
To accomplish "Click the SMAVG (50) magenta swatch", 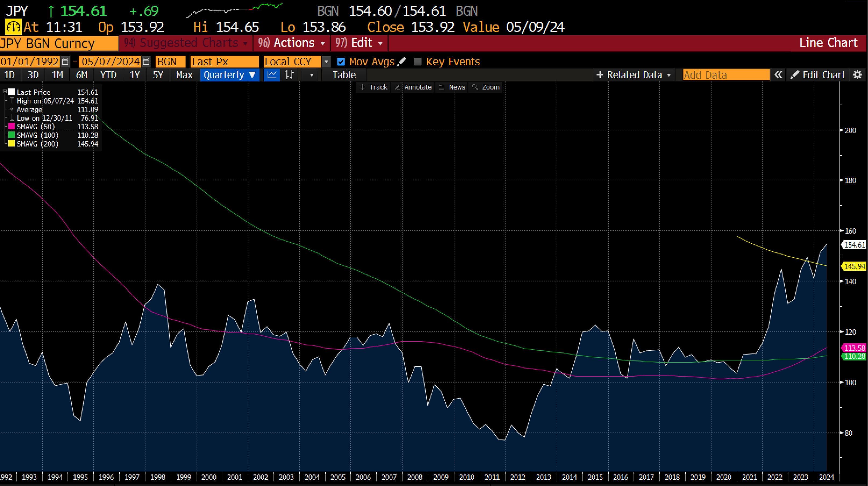I will tap(12, 127).
